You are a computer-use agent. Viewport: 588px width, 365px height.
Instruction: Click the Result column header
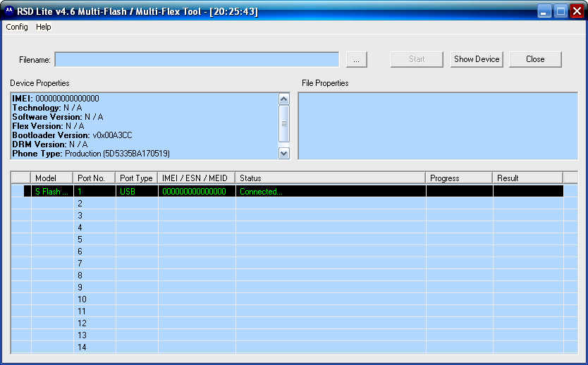527,178
